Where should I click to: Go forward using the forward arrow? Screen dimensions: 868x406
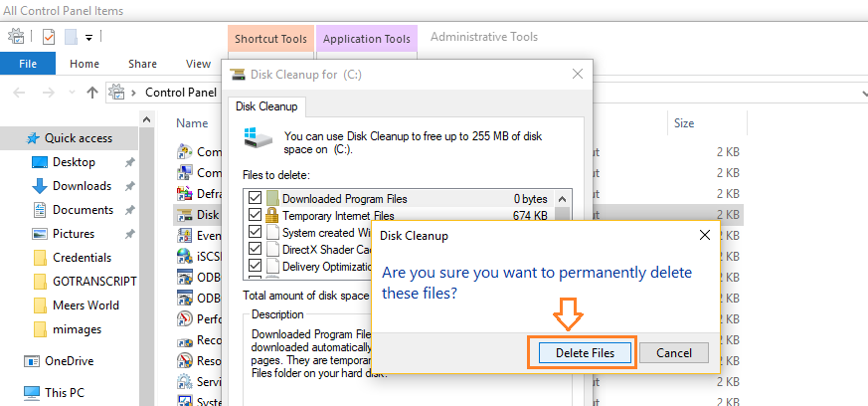(x=48, y=93)
